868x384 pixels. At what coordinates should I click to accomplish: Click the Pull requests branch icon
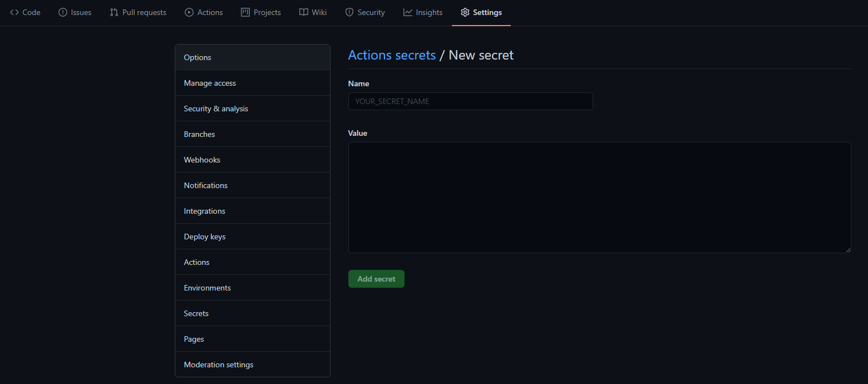point(114,12)
